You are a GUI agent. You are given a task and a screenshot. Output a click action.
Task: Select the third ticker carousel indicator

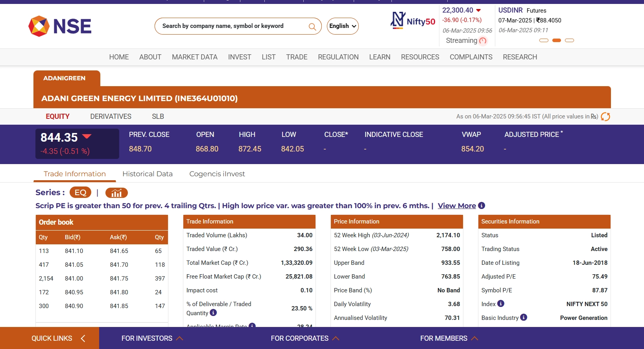tap(569, 41)
